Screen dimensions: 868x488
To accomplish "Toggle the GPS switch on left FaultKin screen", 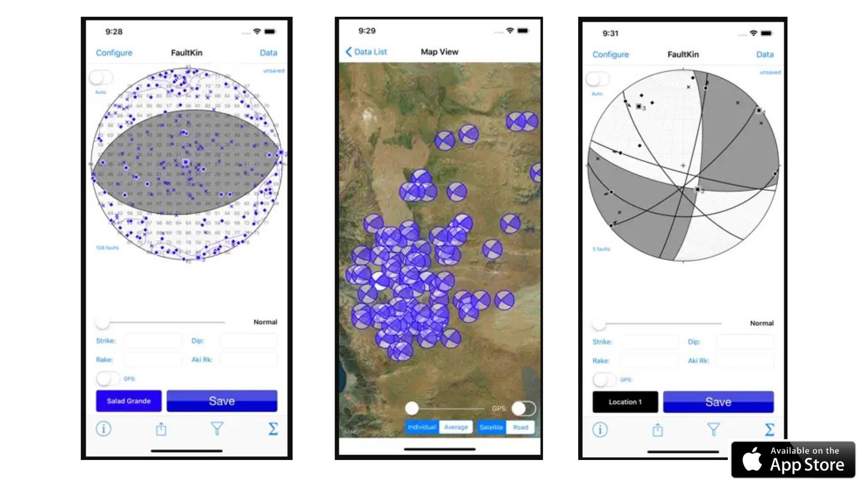I will 107,379.
